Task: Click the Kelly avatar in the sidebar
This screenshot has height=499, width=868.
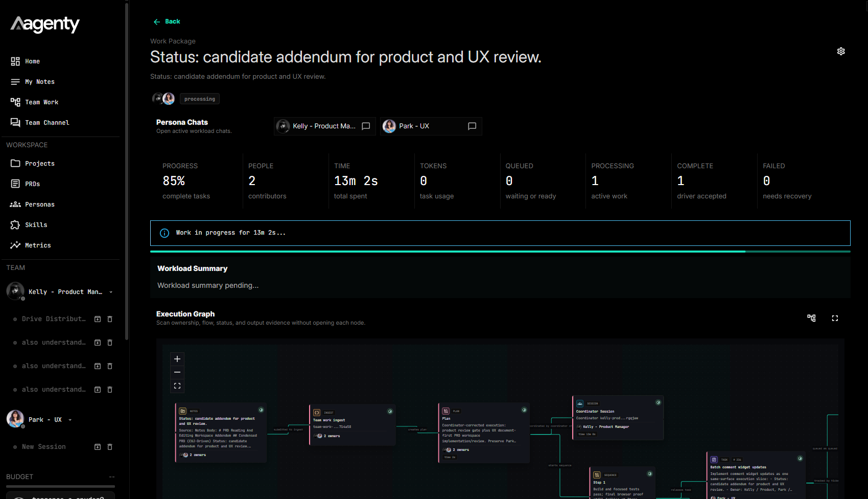Action: click(15, 291)
